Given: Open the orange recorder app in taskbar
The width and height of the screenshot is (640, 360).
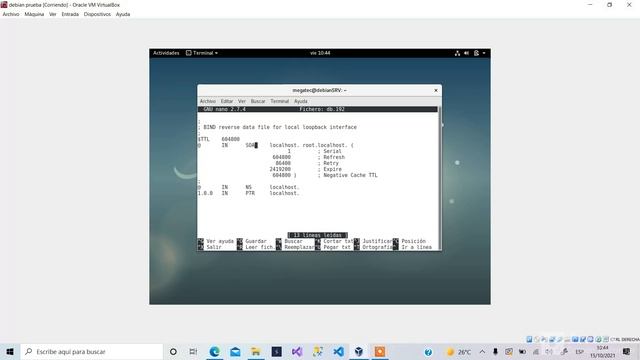Looking at the screenshot, I should point(380,351).
